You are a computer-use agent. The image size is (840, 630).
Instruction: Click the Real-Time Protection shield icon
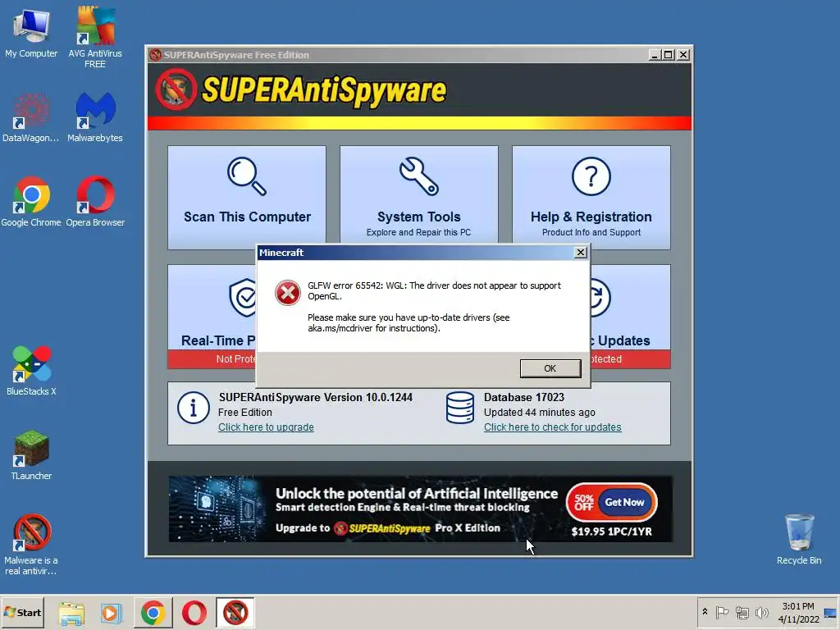[x=243, y=297]
